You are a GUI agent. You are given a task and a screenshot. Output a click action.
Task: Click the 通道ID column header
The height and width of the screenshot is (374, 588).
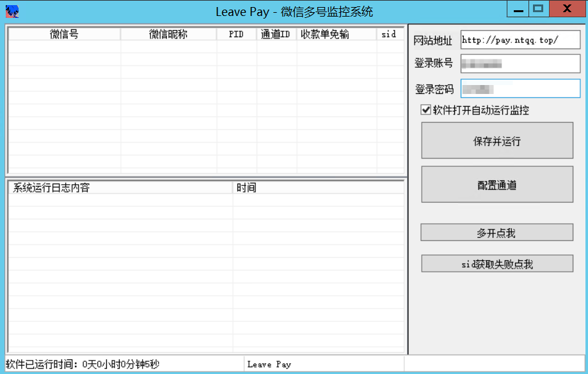[276, 35]
